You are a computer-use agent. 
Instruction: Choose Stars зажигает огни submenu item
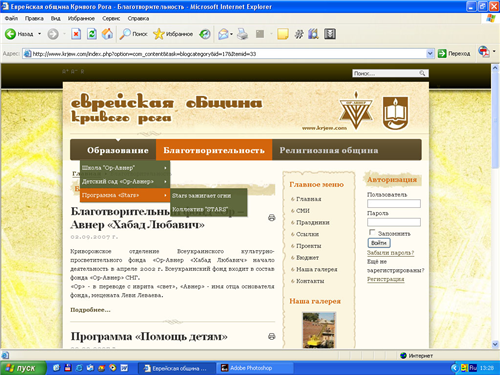[209, 196]
